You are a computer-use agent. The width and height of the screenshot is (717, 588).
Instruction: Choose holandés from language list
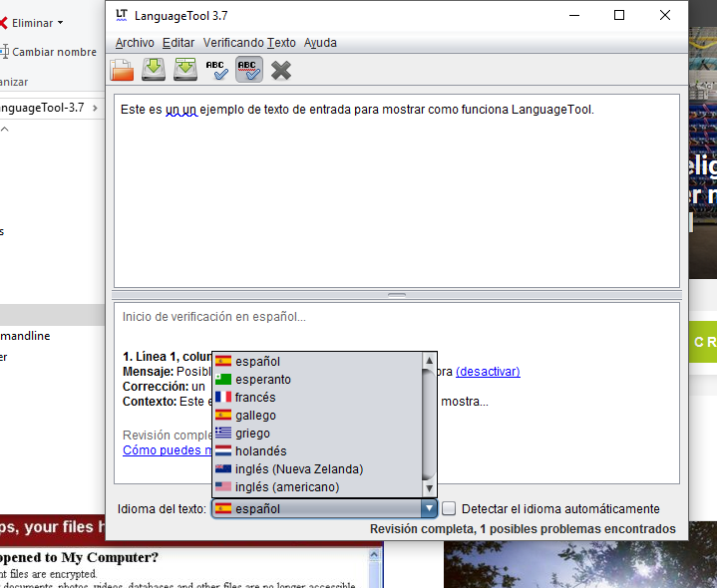tap(317, 450)
